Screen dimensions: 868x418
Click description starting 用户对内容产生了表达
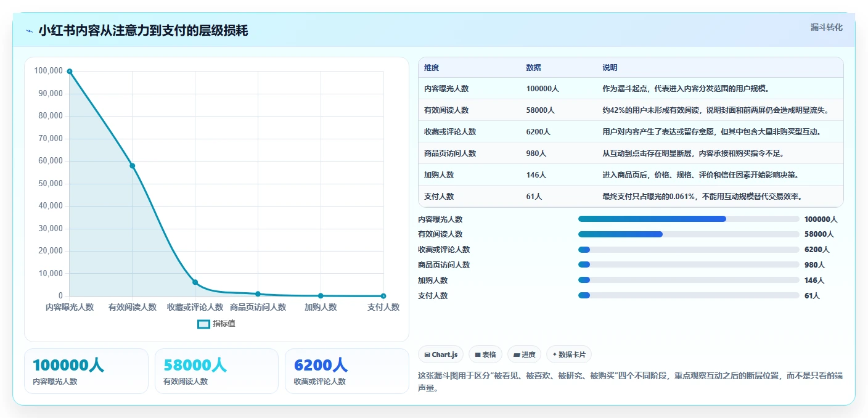712,132
